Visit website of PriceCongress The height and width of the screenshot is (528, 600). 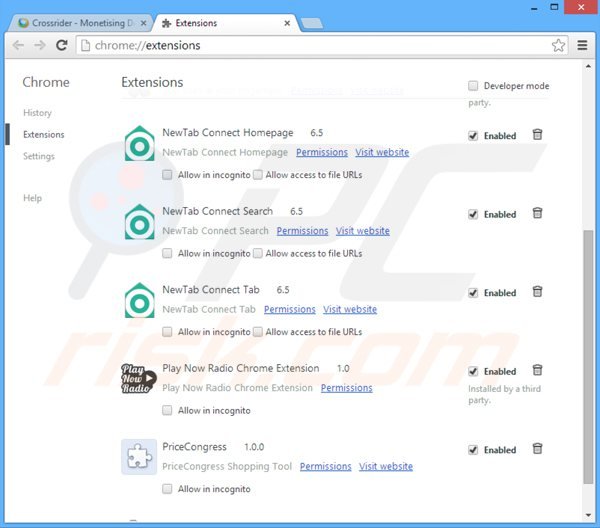(x=386, y=466)
